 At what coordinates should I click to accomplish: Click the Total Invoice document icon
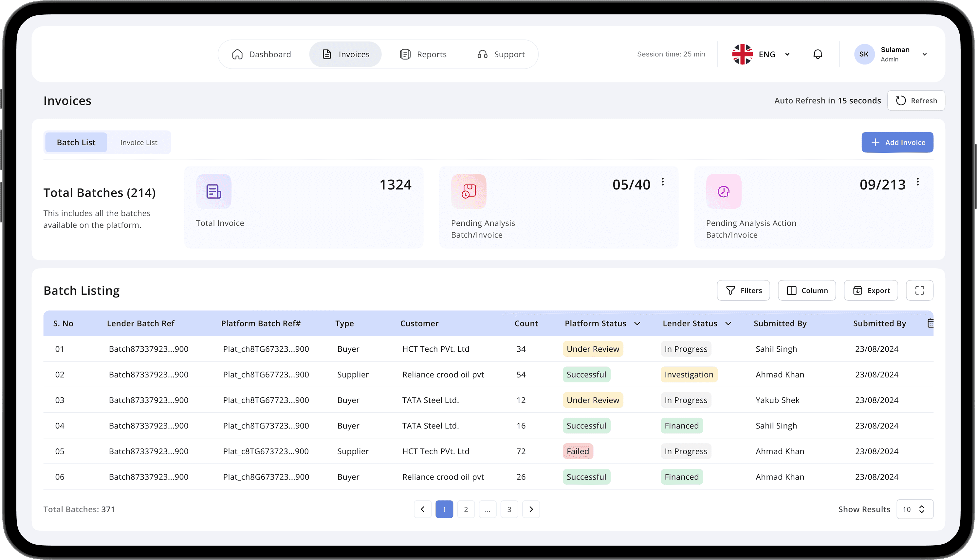point(214,191)
